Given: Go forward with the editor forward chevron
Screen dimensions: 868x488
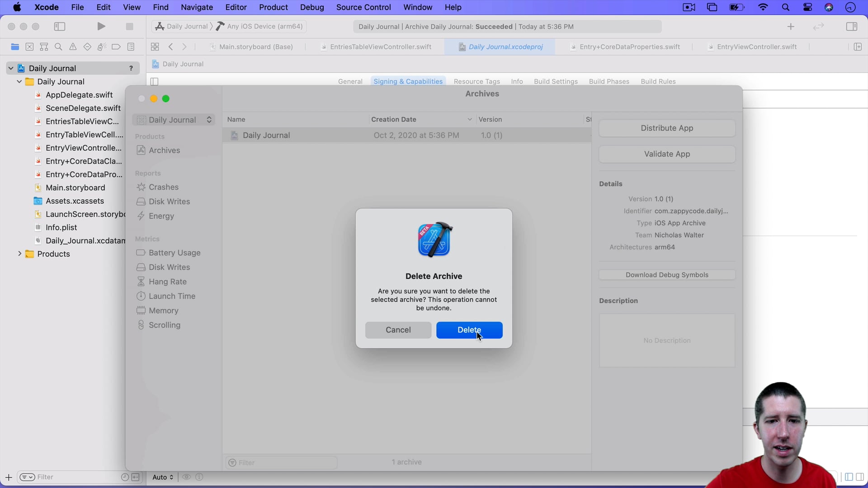Looking at the screenshot, I should [x=184, y=47].
